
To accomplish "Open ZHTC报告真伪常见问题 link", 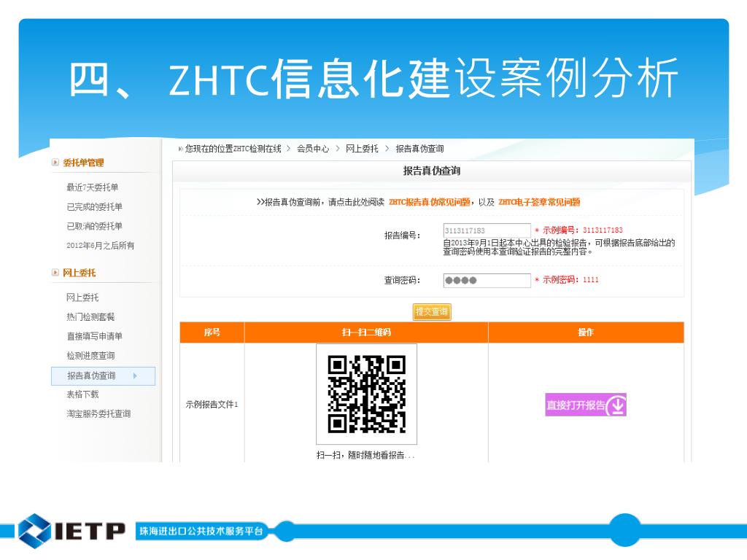I will (429, 202).
